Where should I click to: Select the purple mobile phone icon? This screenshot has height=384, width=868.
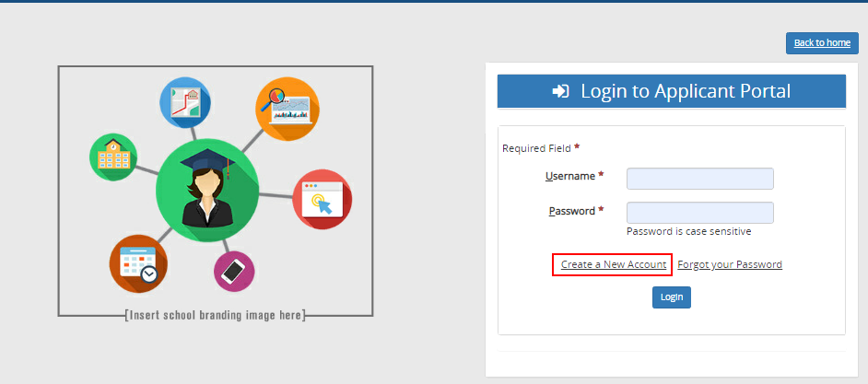coord(234,272)
